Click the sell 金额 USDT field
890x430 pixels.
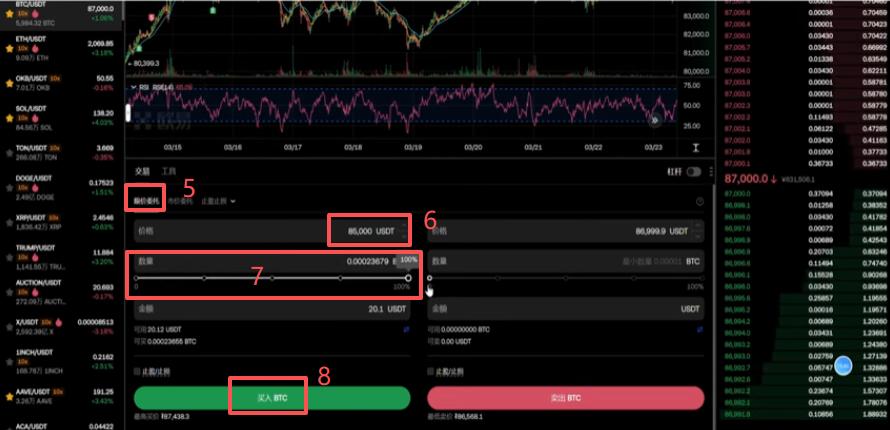tap(566, 309)
